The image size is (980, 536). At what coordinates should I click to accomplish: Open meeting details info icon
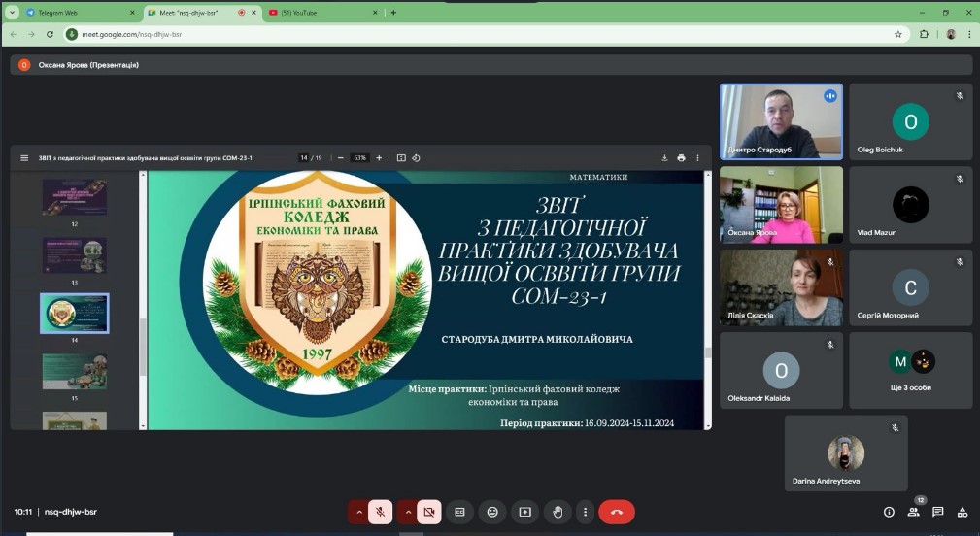[889, 512]
